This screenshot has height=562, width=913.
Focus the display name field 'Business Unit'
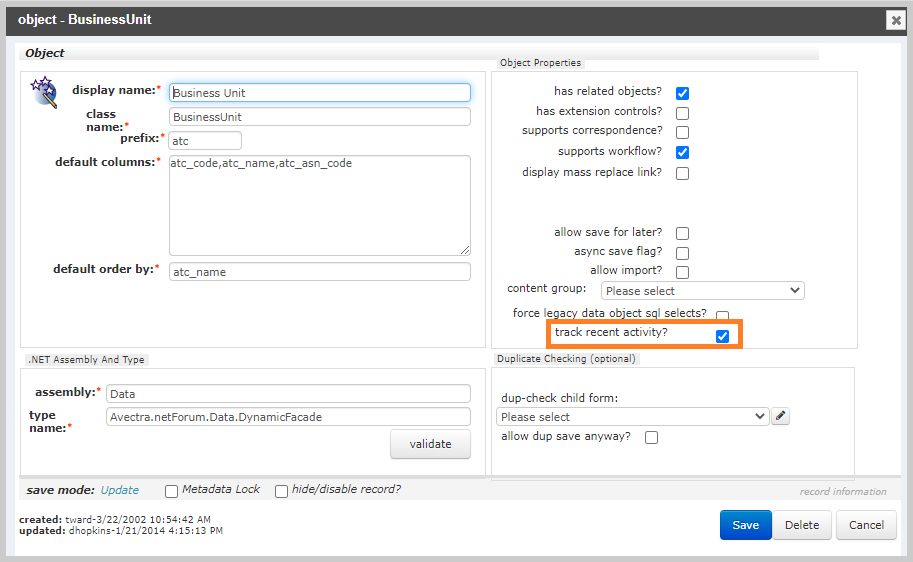tap(320, 93)
